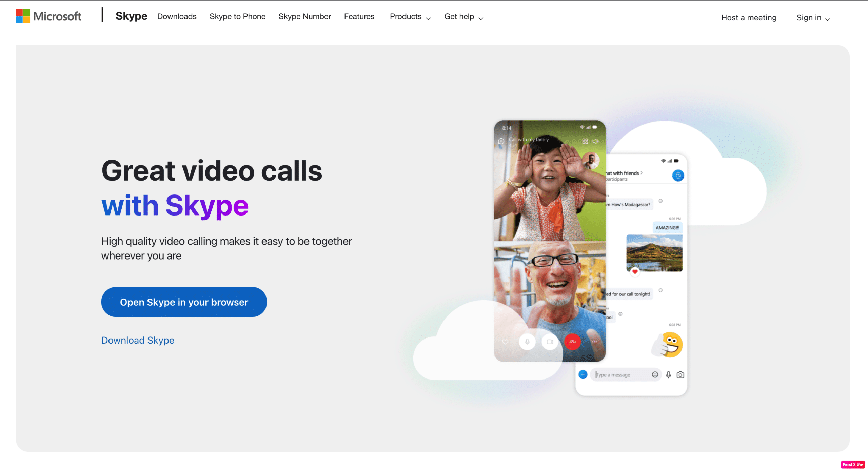868x471 pixels.
Task: Select the Downloads menu item
Action: pos(176,16)
